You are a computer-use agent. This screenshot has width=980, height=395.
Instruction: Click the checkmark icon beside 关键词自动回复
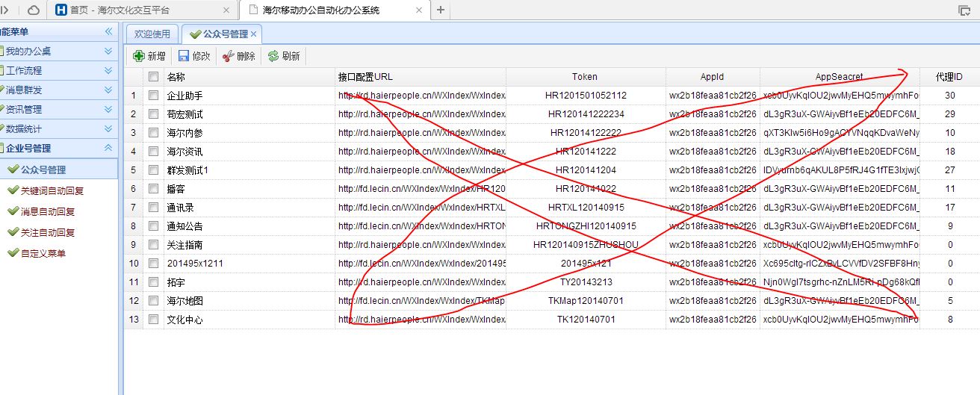[13, 190]
